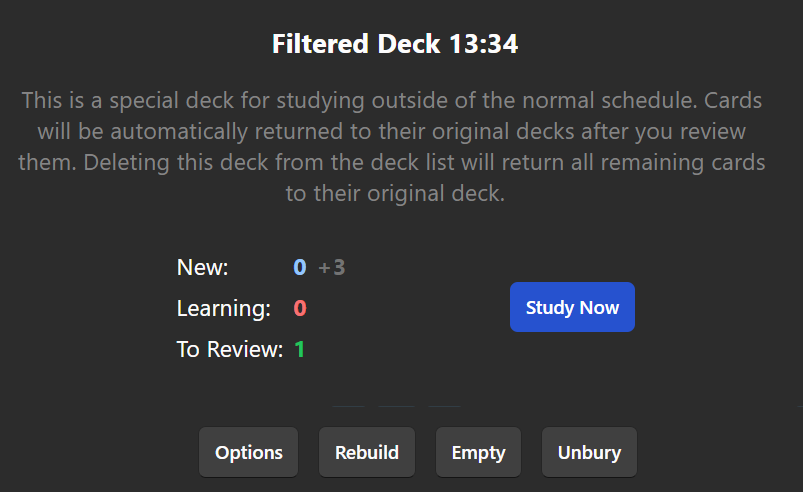Click the New: label

(x=203, y=267)
